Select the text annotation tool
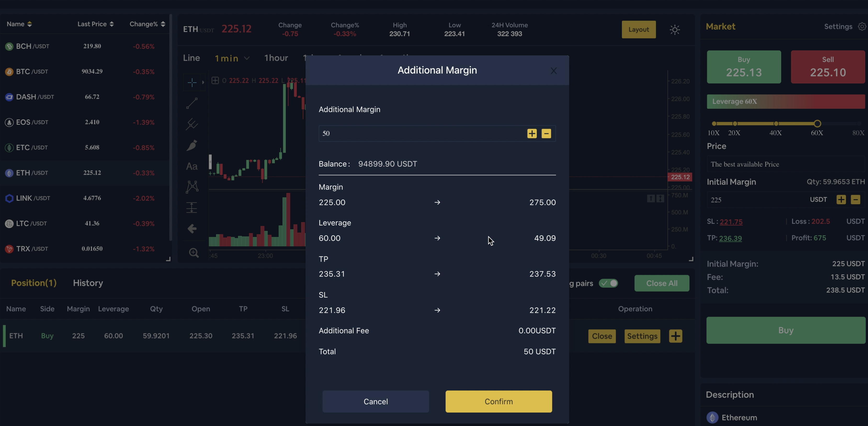The image size is (868, 426). pyautogui.click(x=192, y=166)
